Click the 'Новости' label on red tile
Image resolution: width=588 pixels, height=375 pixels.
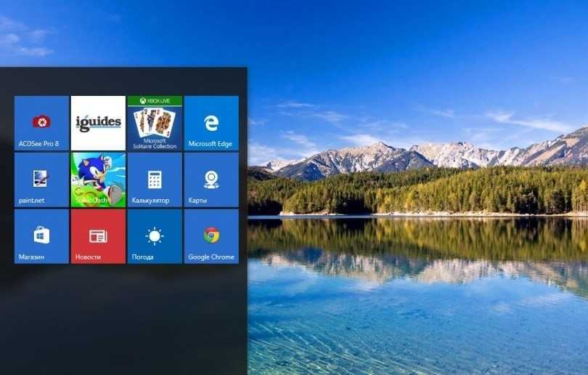88,257
